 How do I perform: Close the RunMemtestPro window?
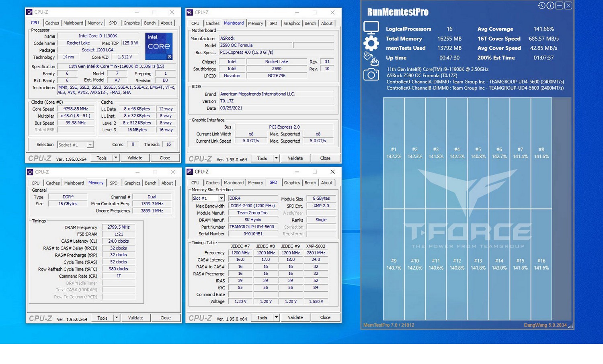tap(568, 6)
